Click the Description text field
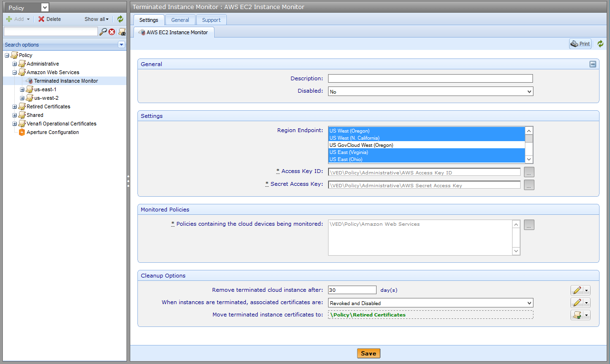This screenshot has height=364, width=610. tap(430, 78)
